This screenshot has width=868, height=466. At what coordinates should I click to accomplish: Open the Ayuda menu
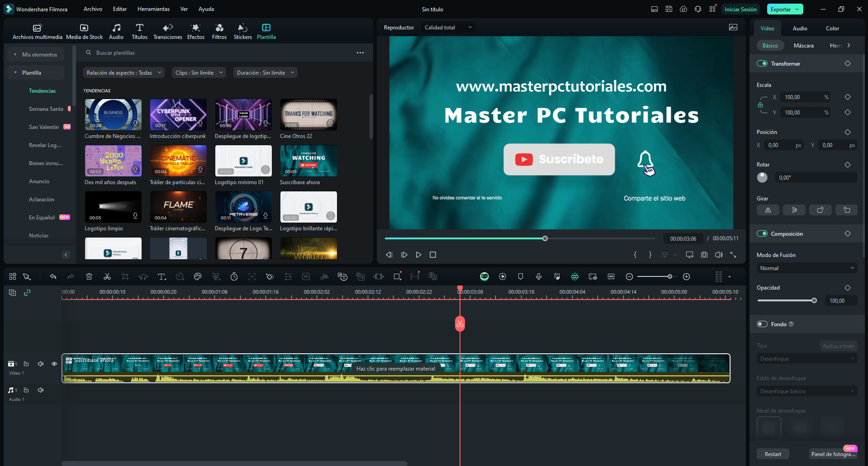[206, 9]
